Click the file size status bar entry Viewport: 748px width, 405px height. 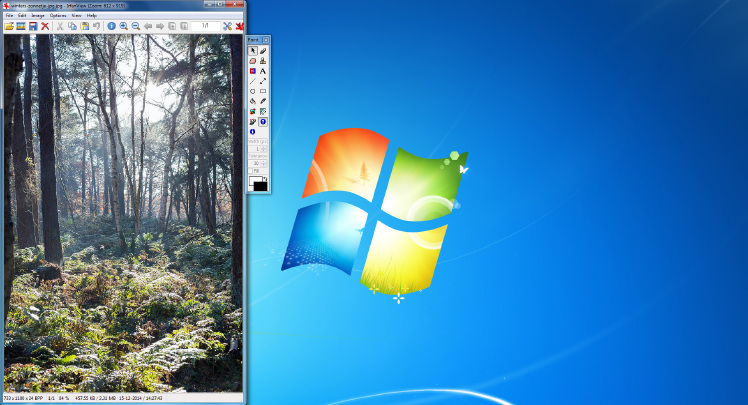[95, 398]
